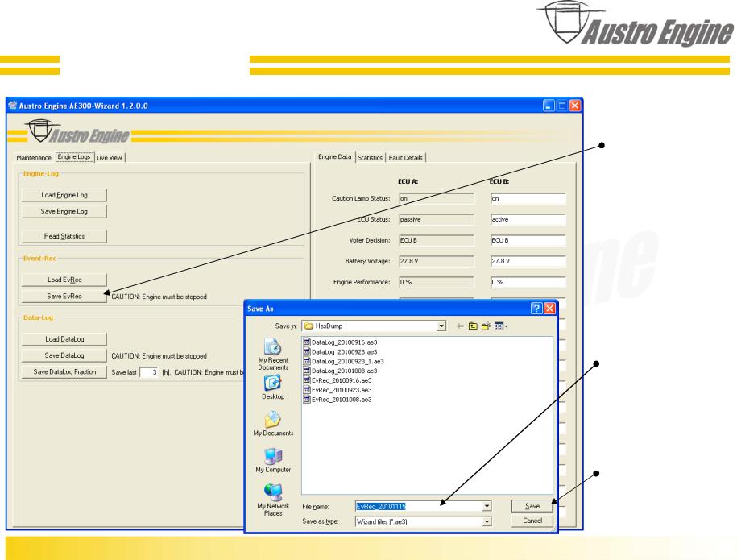Click Save EvRec button
The height and width of the screenshot is (560, 737).
pos(64,296)
